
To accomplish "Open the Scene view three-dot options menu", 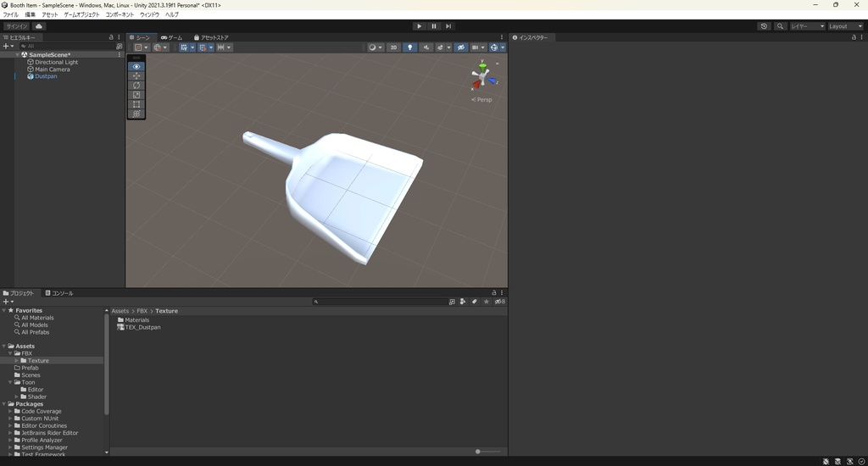I will click(x=502, y=37).
